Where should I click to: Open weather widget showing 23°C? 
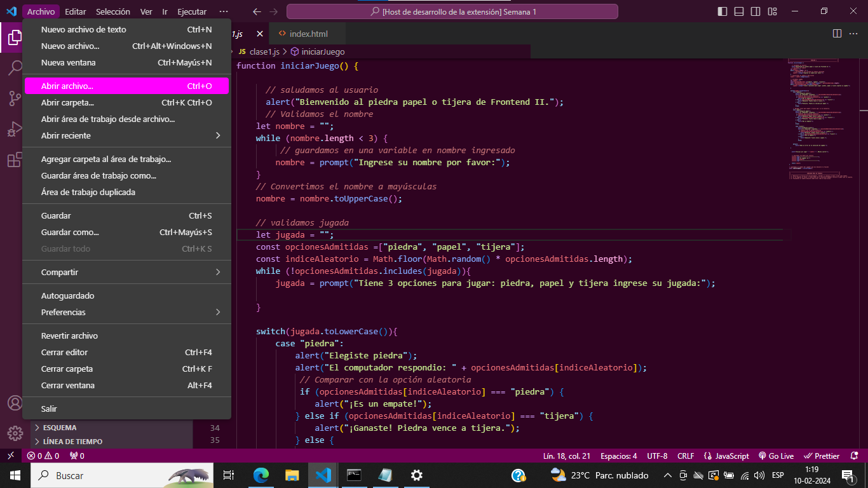599,475
